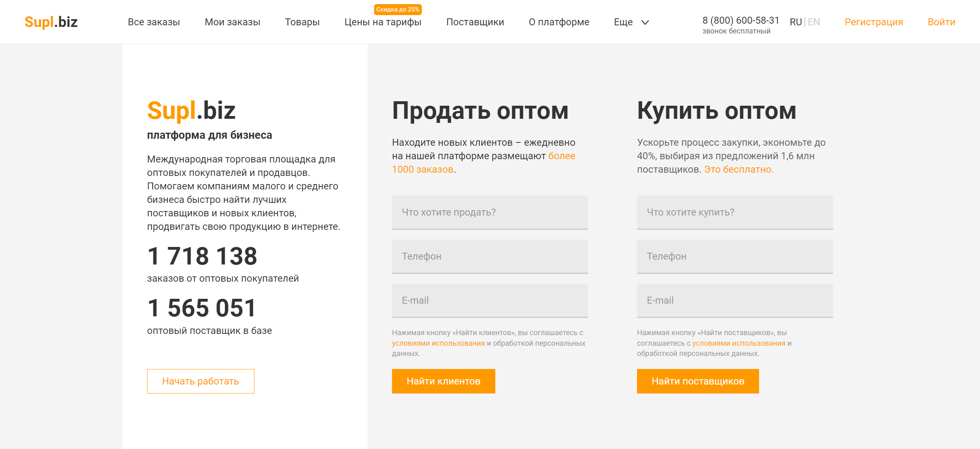This screenshot has height=449, width=980.
Task: Open более 1000 заказов link
Action: pyautogui.click(x=561, y=156)
